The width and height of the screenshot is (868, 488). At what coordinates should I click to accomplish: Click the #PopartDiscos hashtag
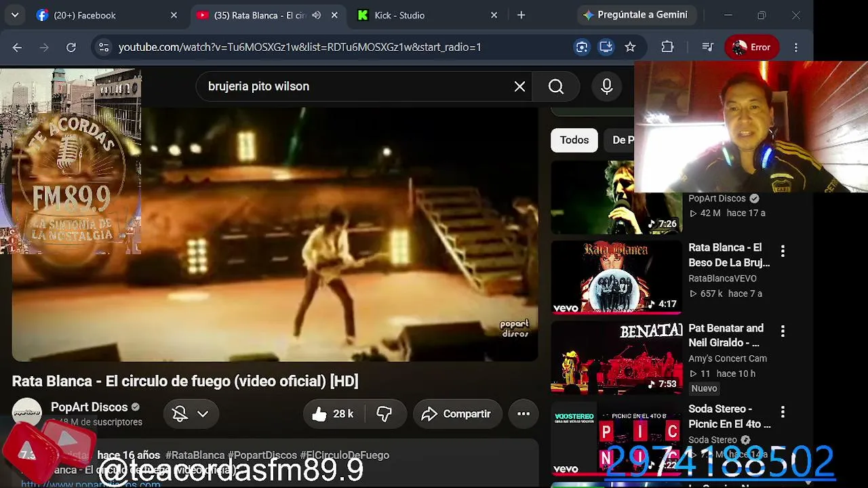pos(262,455)
